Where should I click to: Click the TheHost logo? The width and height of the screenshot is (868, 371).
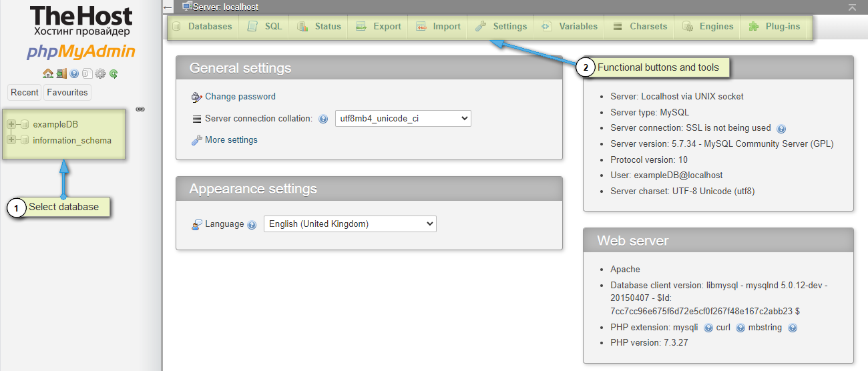[x=81, y=22]
